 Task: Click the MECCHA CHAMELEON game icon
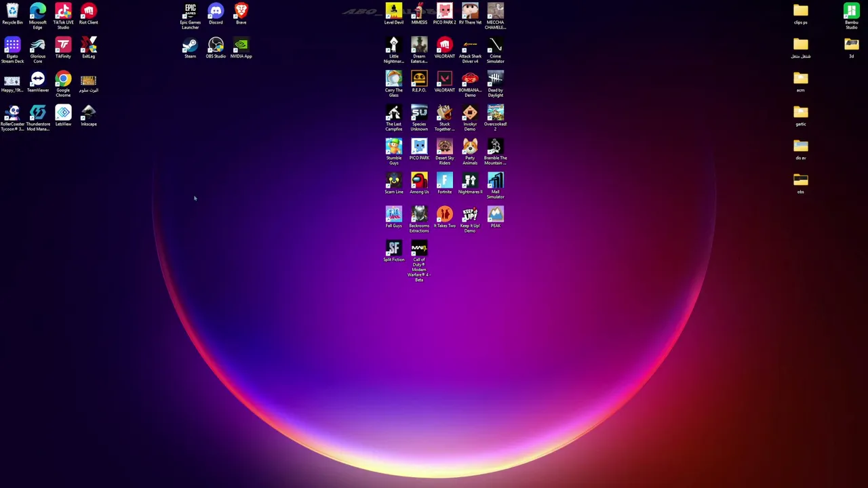click(x=496, y=16)
